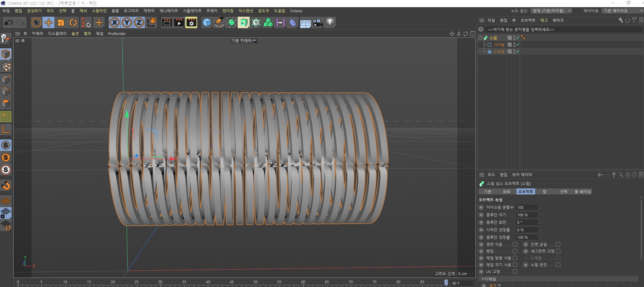The height and width of the screenshot is (287, 644).
Task: Click the PSR reset icon
Action: tap(86, 23)
